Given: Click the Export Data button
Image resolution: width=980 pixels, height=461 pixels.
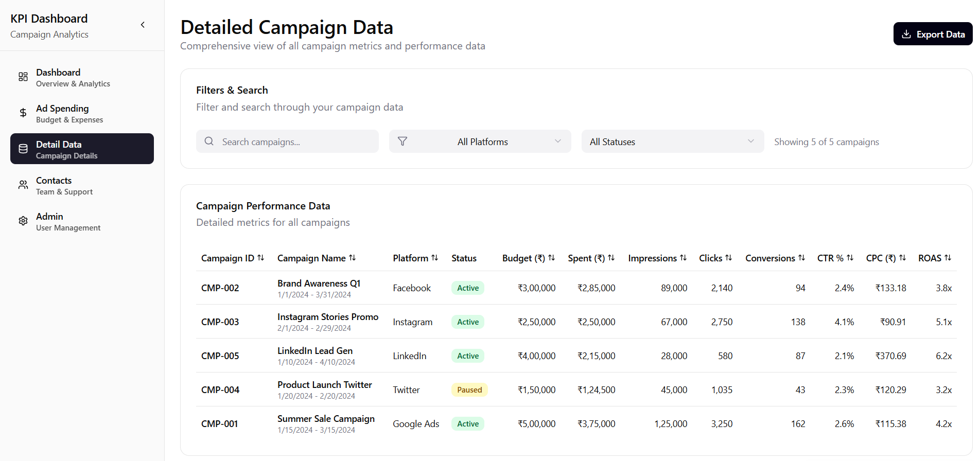Looking at the screenshot, I should 933,34.
